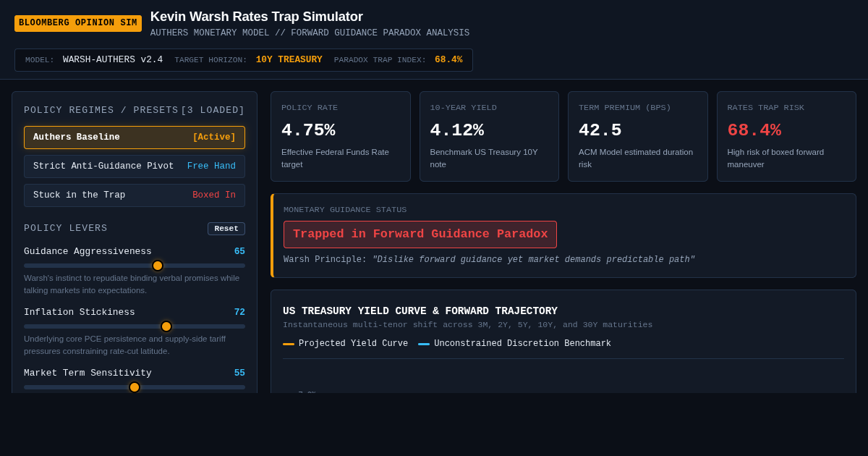Click the 10Y TREASURY target horizon value

pos(289,60)
